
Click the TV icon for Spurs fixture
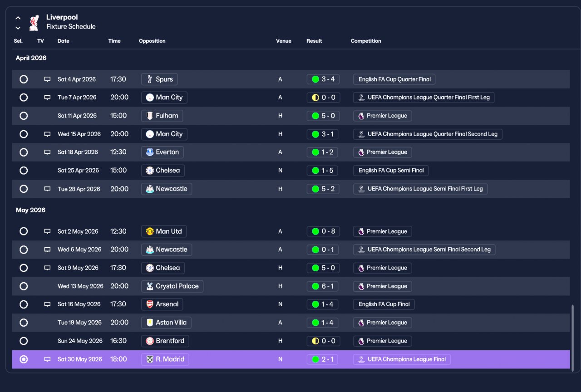click(47, 79)
